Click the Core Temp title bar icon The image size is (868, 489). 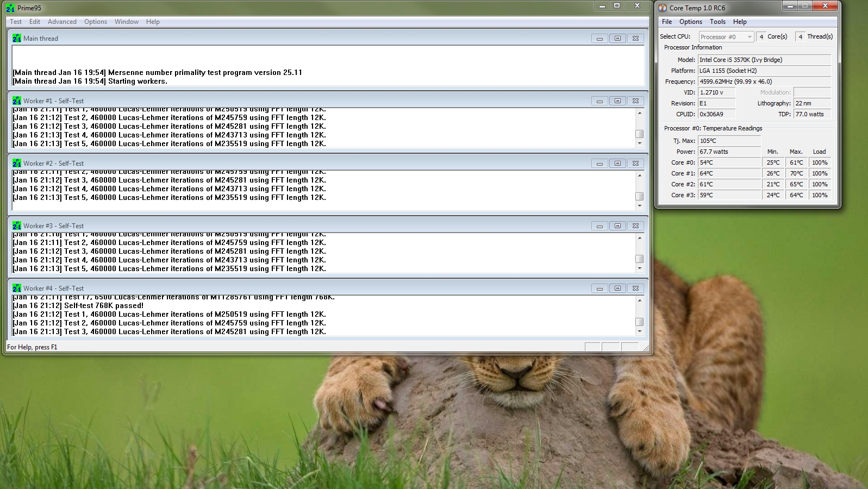663,8
